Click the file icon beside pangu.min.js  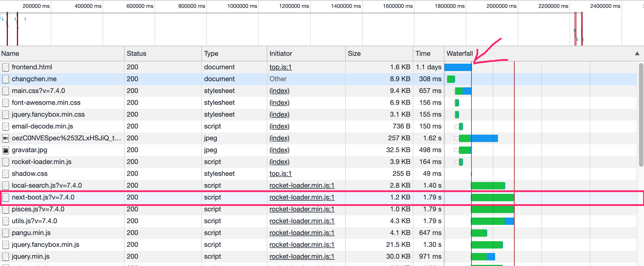[5, 233]
